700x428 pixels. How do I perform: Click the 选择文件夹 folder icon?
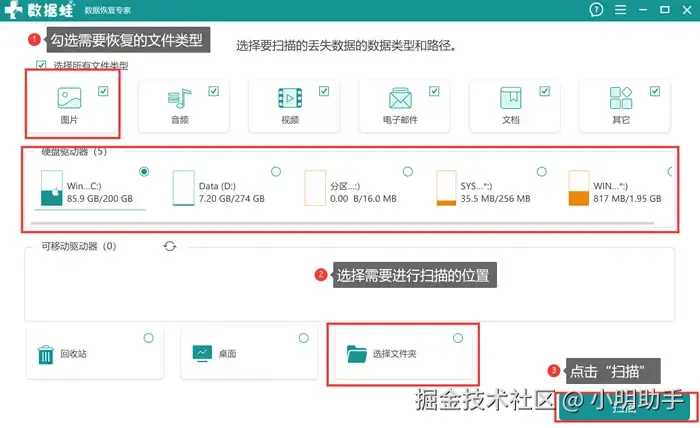[x=356, y=354]
